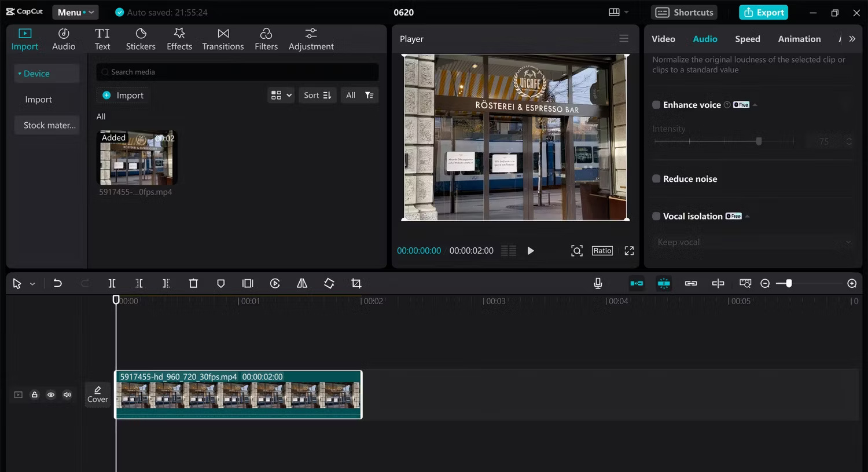The height and width of the screenshot is (472, 868).
Task: Open the Keep vocal dropdown under Vocal isolation
Action: [751, 242]
